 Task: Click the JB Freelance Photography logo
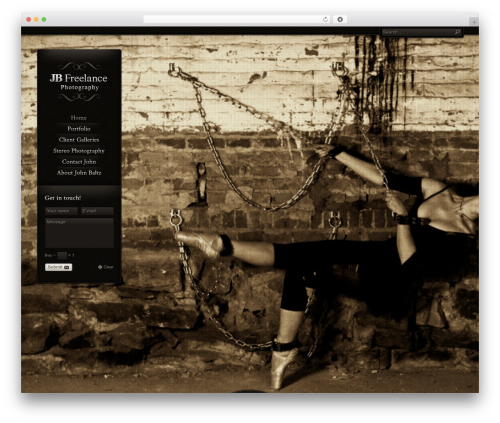[x=79, y=82]
